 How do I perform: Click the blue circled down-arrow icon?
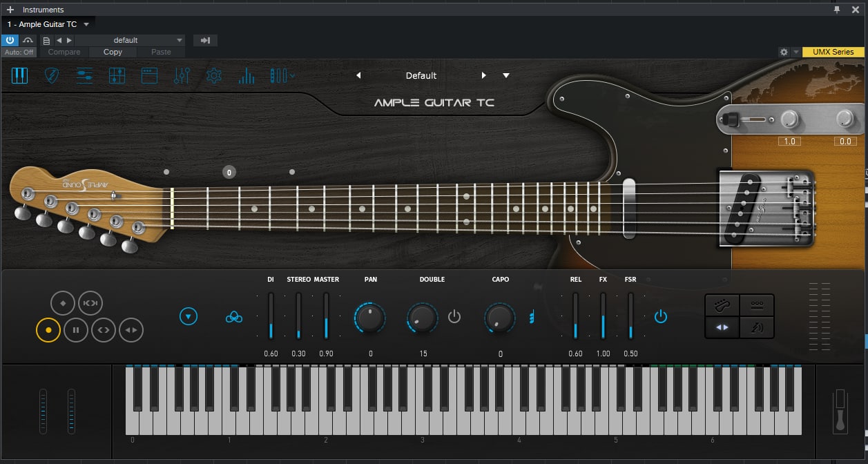click(x=189, y=317)
